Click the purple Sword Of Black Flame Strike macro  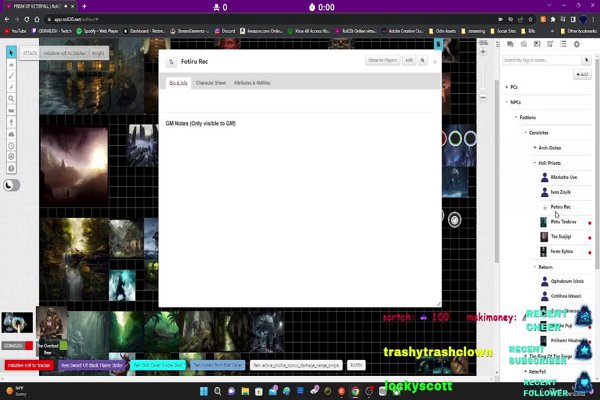(91, 365)
